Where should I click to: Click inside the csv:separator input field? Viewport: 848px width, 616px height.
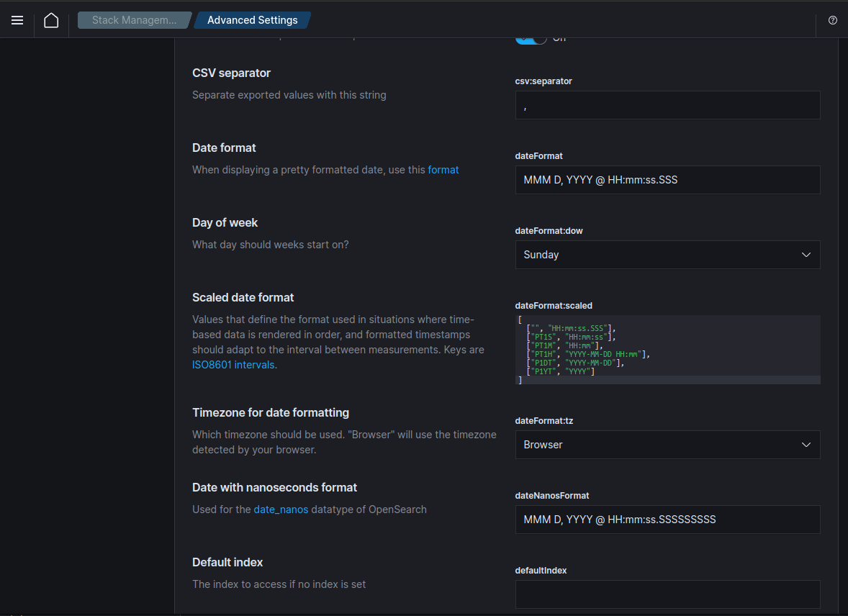[x=667, y=104]
